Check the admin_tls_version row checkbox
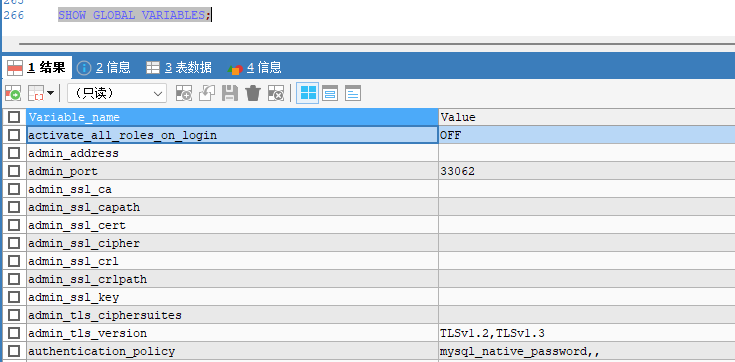This screenshot has height=362, width=735. click(14, 333)
